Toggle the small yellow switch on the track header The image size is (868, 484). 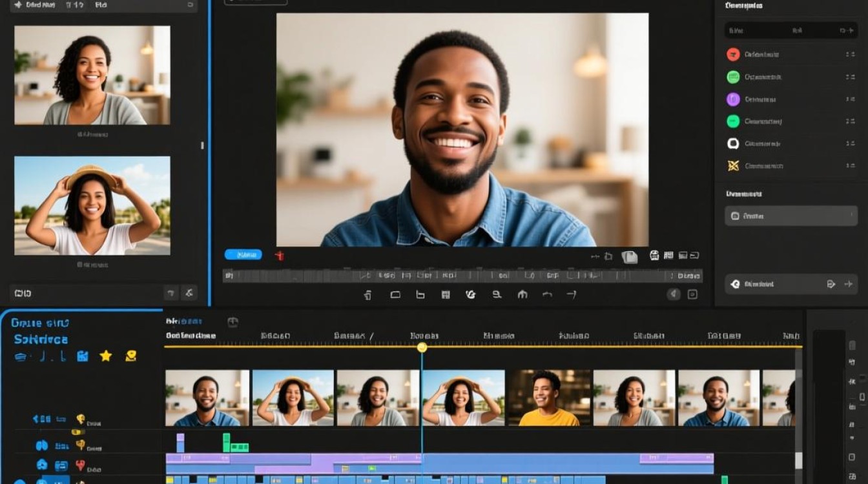click(x=77, y=432)
